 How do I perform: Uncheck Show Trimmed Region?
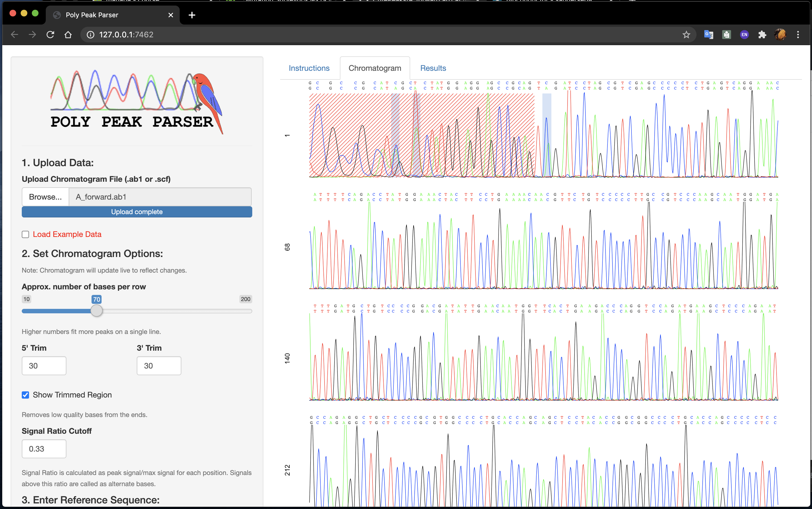tap(25, 394)
